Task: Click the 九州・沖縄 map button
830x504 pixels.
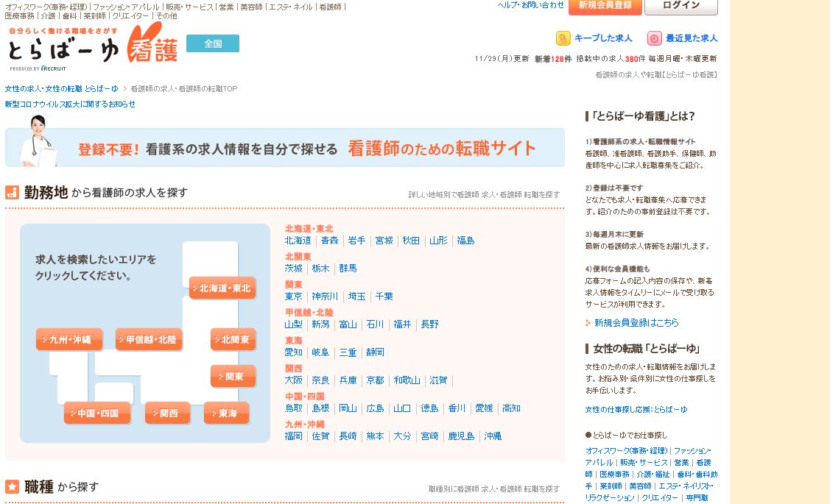Action: [68, 339]
